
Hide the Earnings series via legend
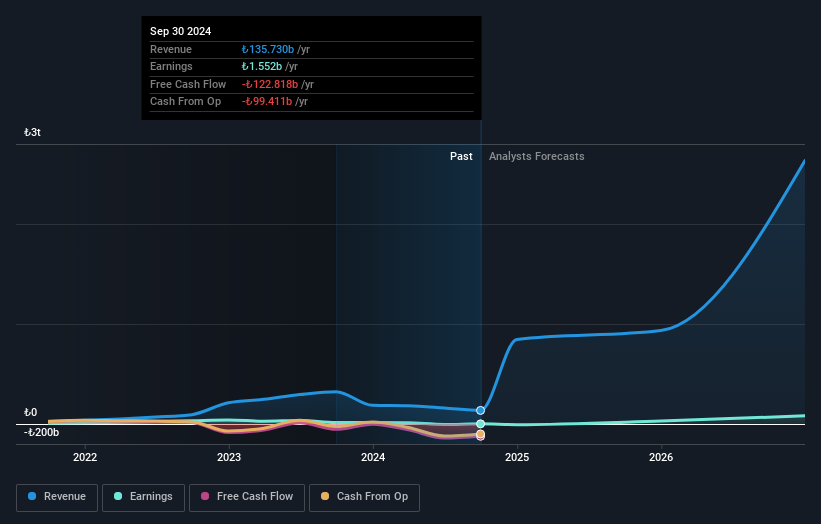pos(144,497)
